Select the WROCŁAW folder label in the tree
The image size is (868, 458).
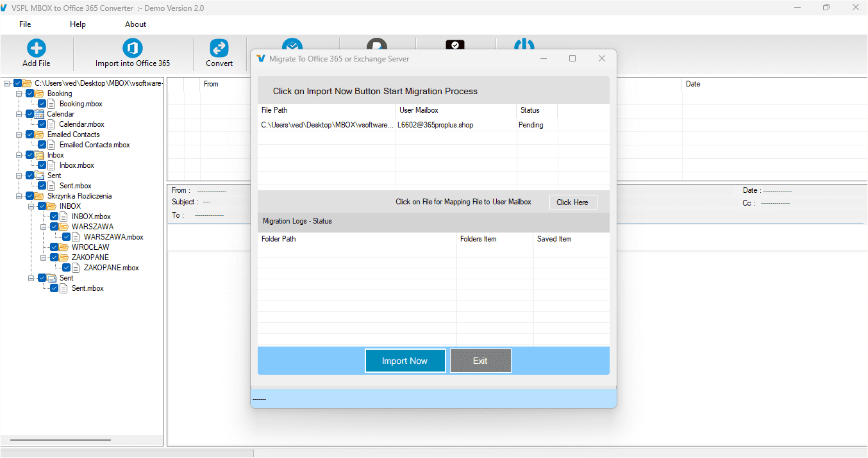(x=90, y=247)
